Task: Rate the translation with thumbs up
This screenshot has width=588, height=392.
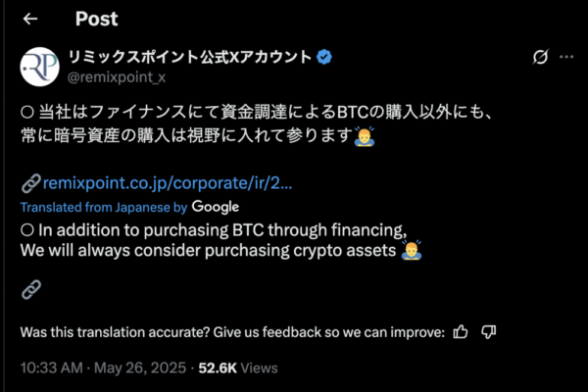Action: pos(461,332)
